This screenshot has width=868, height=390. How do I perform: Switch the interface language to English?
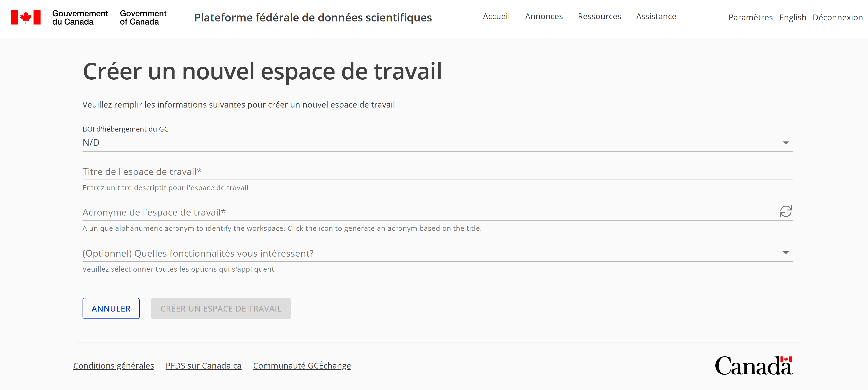[793, 17]
